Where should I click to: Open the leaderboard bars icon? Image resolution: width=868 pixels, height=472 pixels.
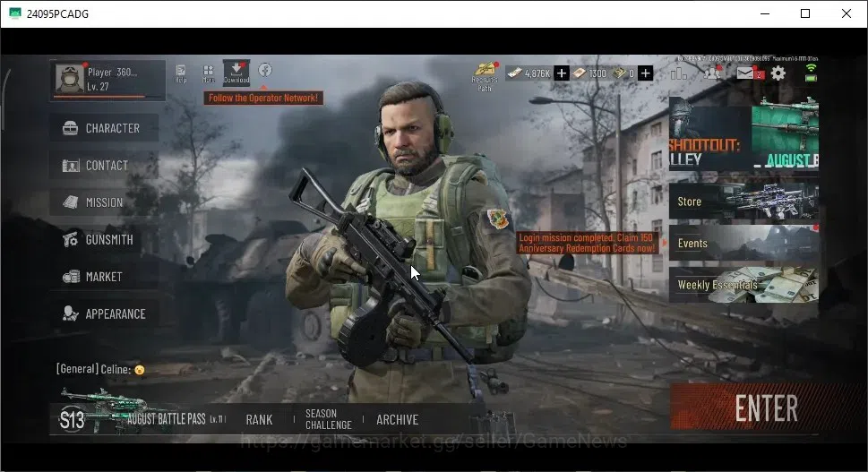click(678, 73)
